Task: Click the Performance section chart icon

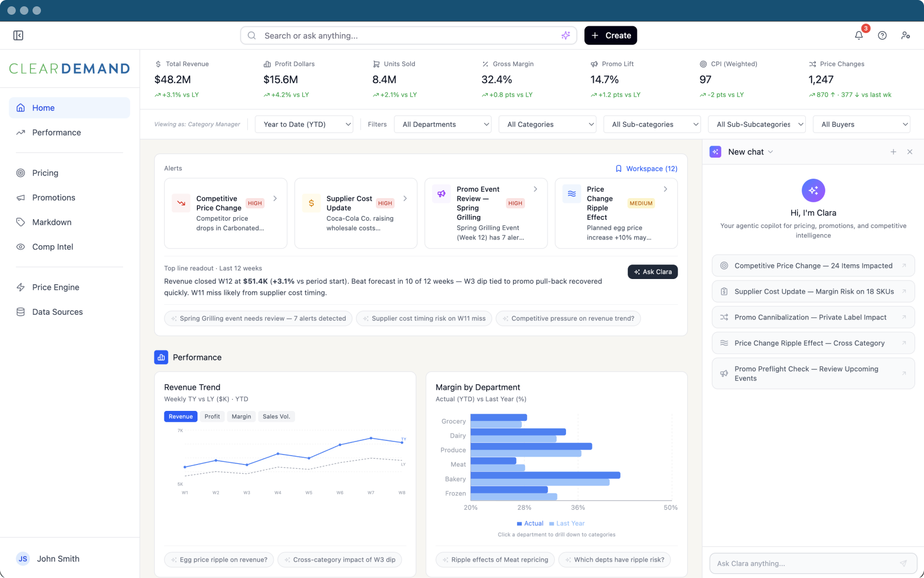Action: point(161,357)
